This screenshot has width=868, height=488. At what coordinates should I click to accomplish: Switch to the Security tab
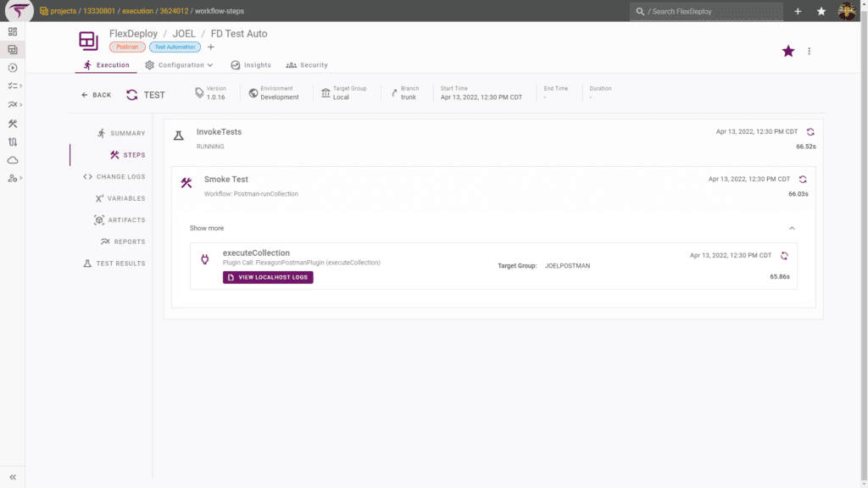307,65
